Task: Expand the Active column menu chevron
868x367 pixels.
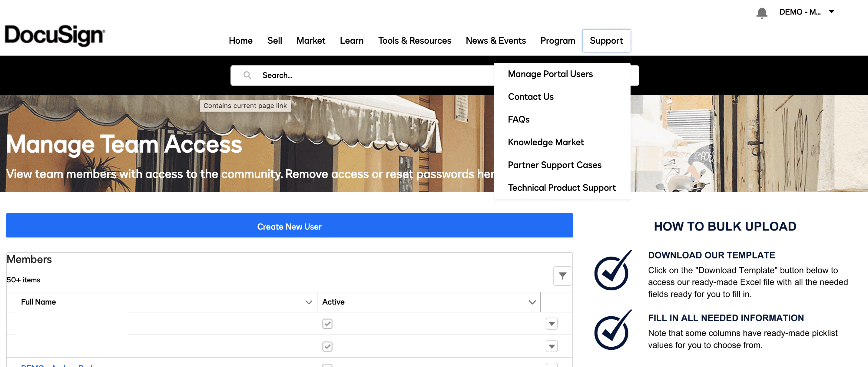Action: (532, 302)
